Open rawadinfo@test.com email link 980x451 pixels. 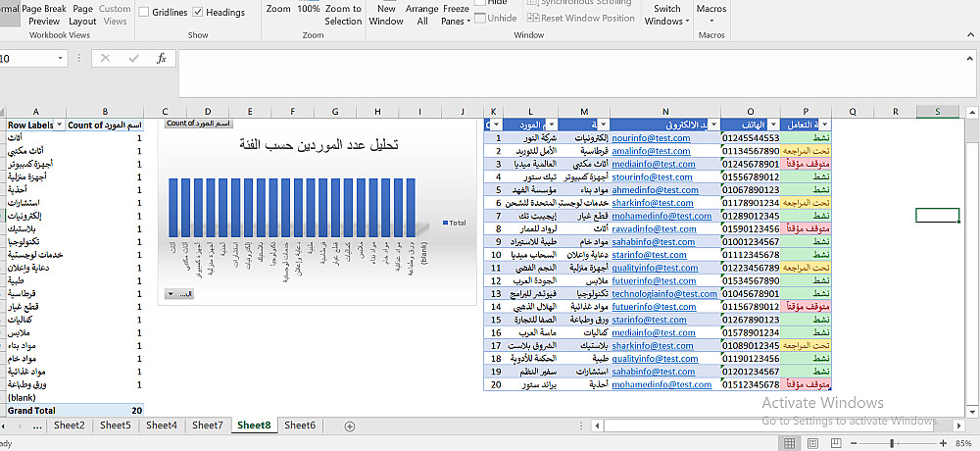pos(654,229)
